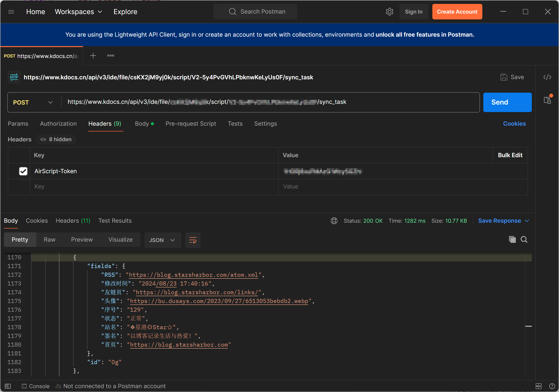Image resolution: width=559 pixels, height=392 pixels.
Task: Select the response Body tab
Action: [11, 221]
